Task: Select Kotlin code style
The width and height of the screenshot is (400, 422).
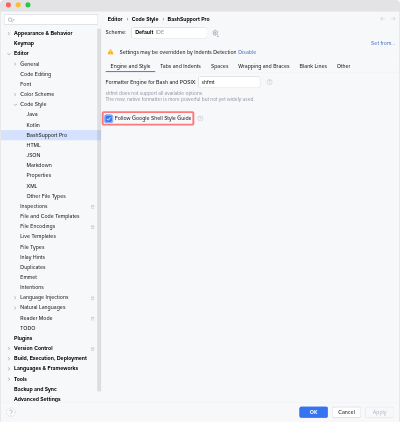Action: point(33,125)
